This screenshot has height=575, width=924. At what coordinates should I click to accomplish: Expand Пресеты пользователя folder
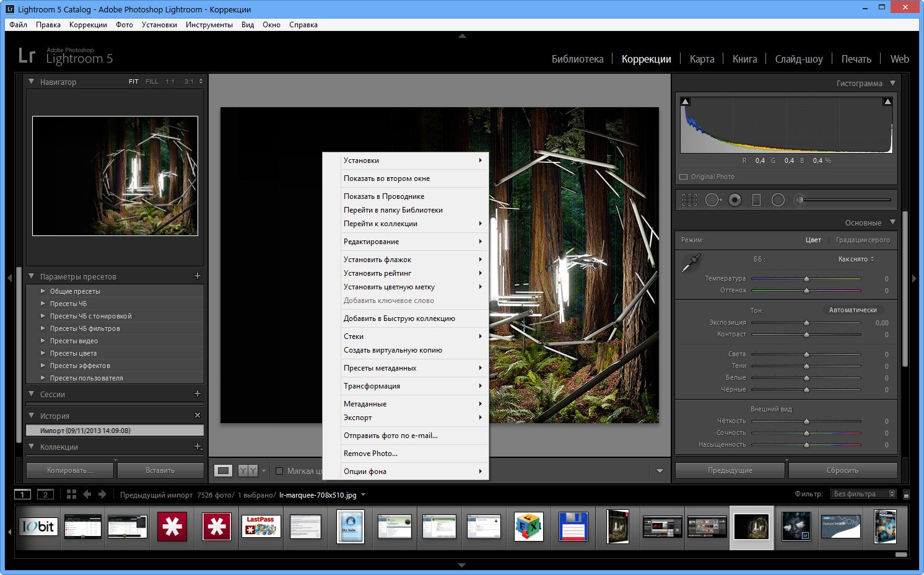coord(43,377)
